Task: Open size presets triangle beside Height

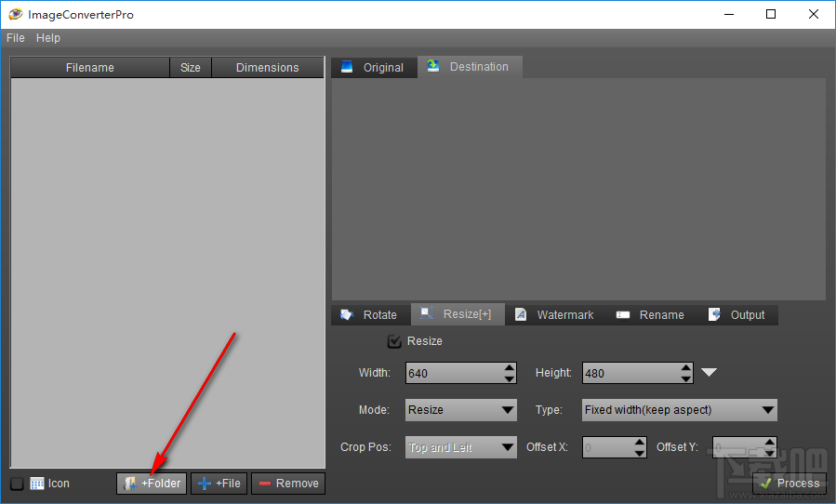Action: tap(709, 372)
